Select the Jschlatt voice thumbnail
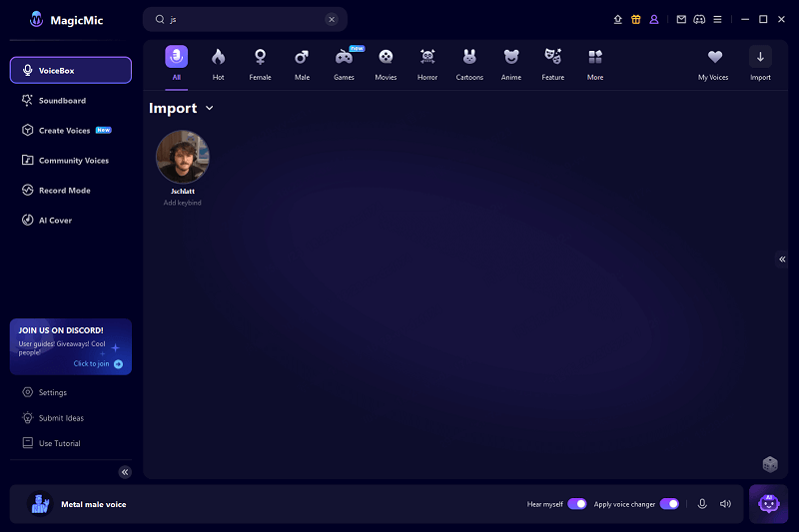 (183, 157)
